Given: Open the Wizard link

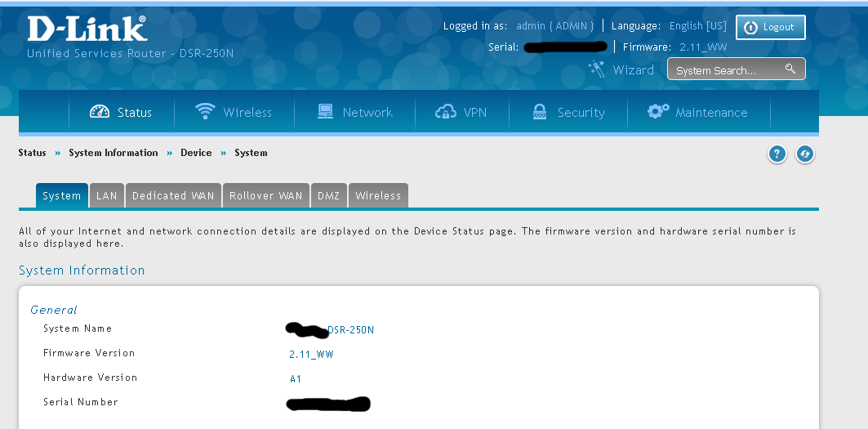Looking at the screenshot, I should (634, 69).
